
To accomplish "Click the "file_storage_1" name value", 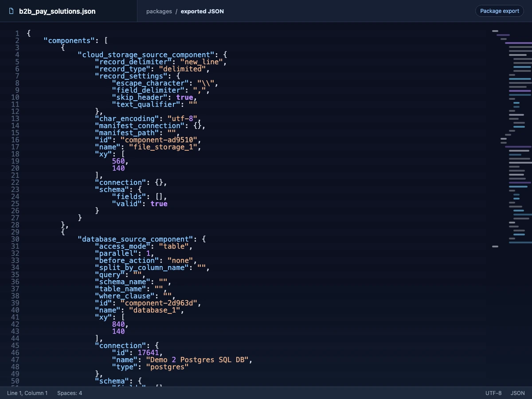I will 163,147.
